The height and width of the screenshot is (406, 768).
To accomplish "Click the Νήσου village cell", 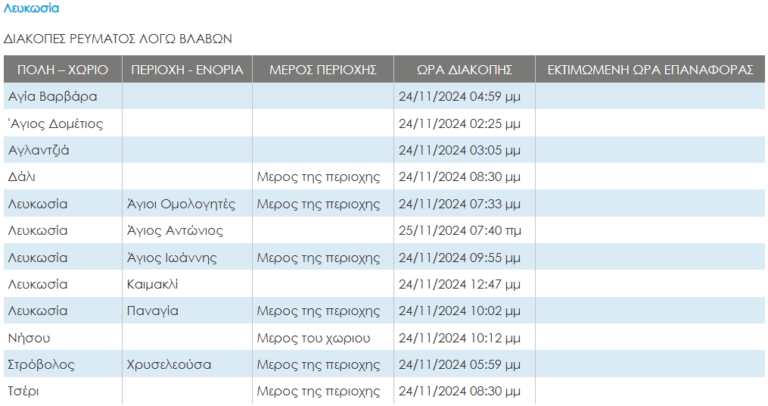I will (28, 338).
